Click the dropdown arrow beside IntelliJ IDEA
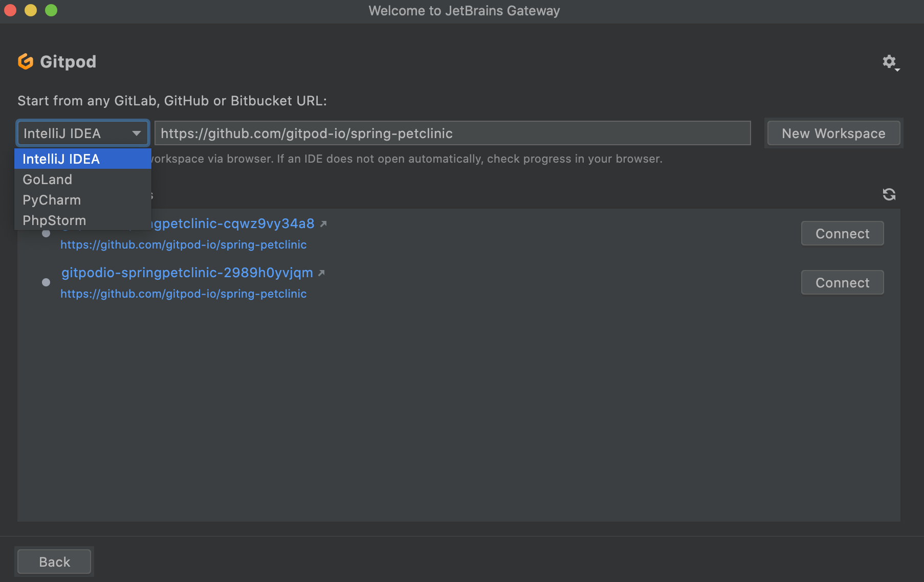 coord(137,133)
